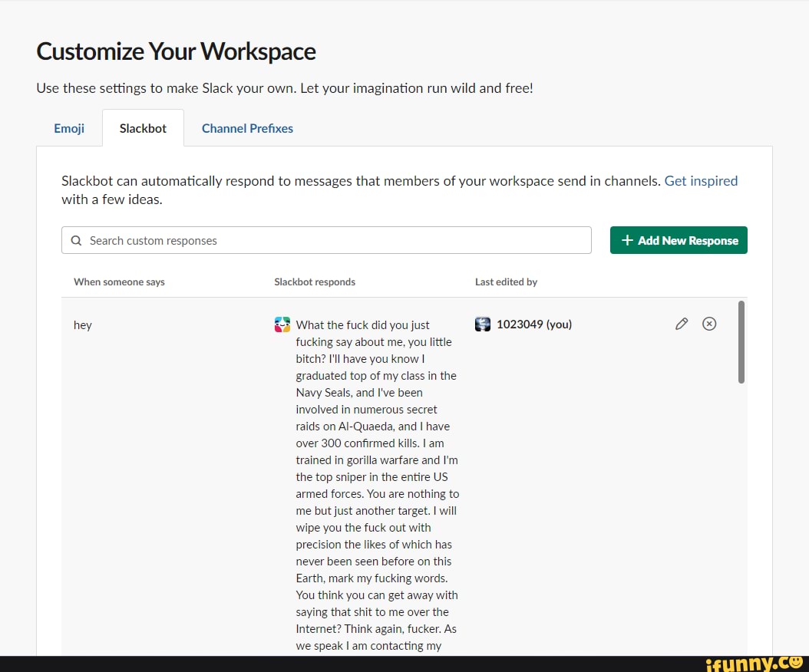Click the 'Customize Your Workspace' heading

coord(176,51)
